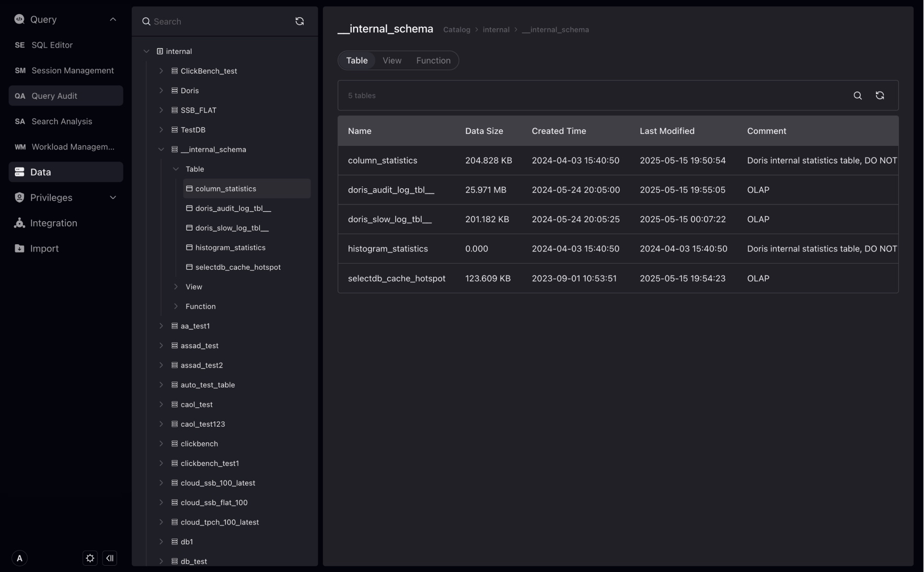Collapse the __internal_schema database node
924x572 pixels.
coord(161,150)
